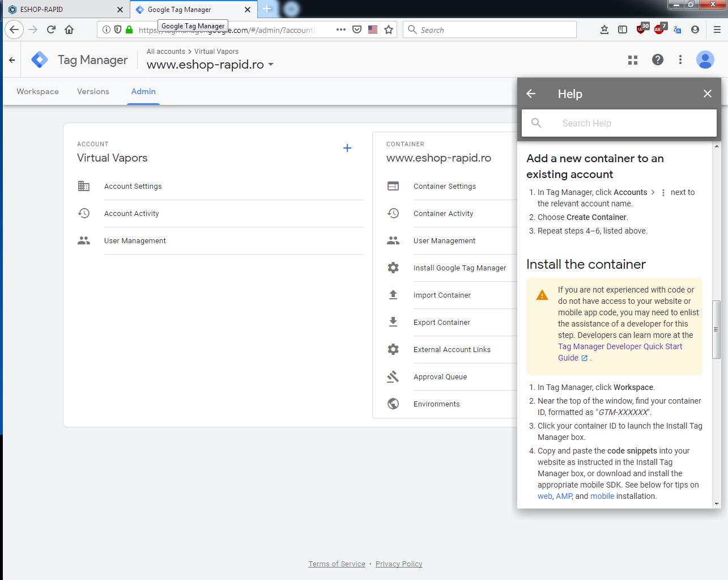Select the Google Tag Manager browser tab

click(193, 10)
